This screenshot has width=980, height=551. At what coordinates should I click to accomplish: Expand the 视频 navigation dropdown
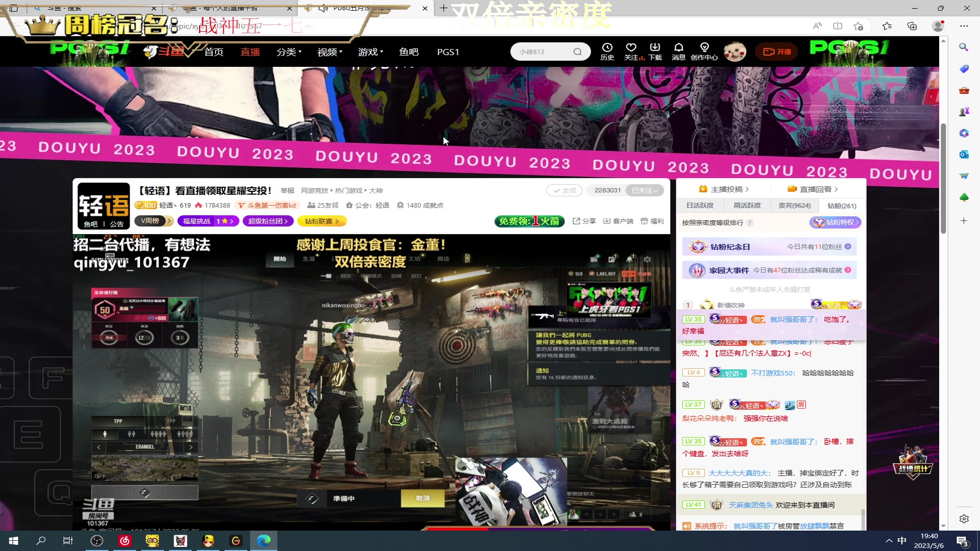tap(330, 52)
